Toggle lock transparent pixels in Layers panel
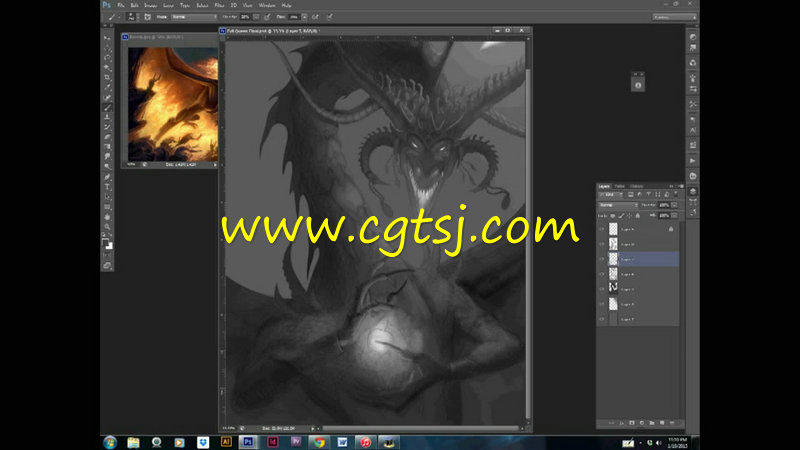 pyautogui.click(x=613, y=216)
